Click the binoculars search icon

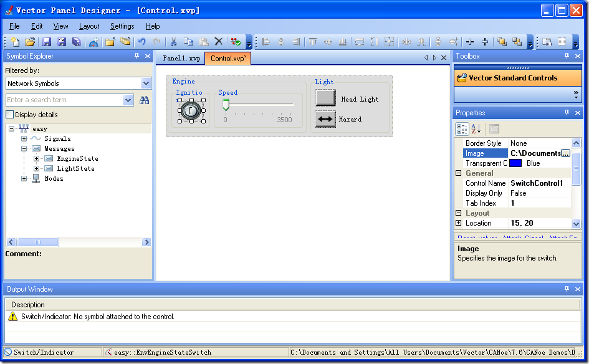coord(144,100)
